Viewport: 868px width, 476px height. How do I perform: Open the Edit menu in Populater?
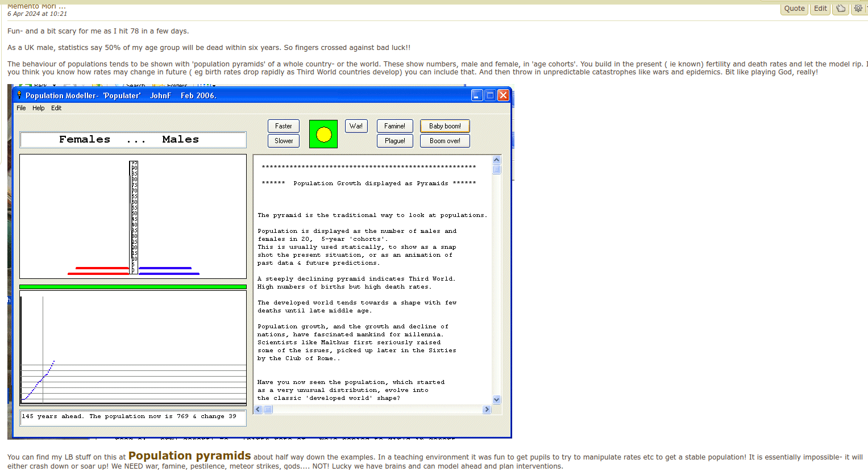[56, 108]
